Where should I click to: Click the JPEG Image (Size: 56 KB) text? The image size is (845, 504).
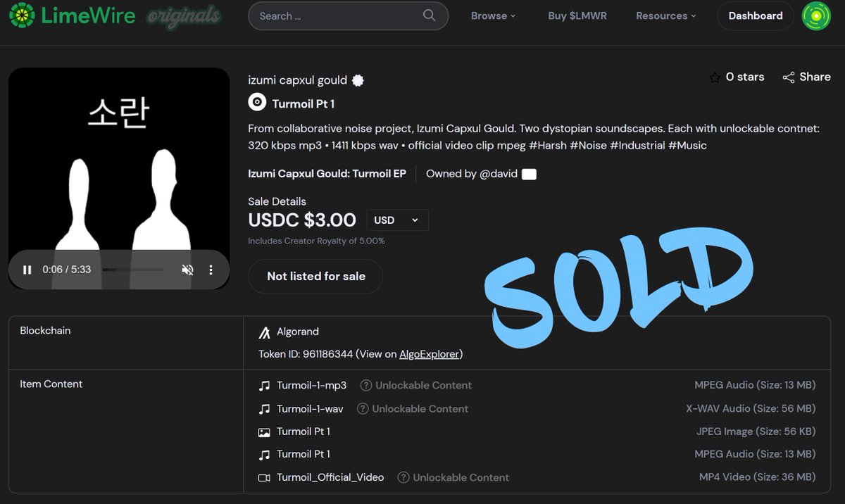(x=756, y=431)
